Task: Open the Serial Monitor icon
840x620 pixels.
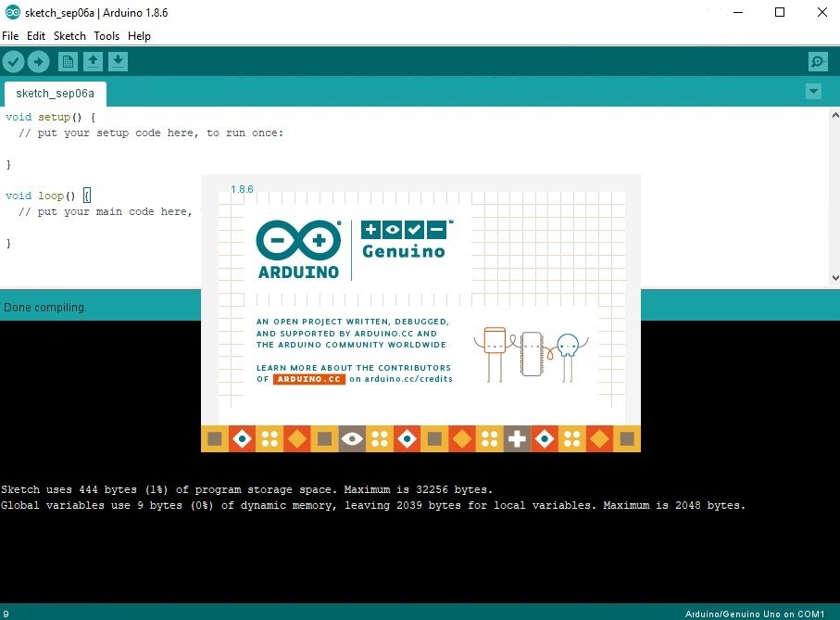Action: point(816,61)
